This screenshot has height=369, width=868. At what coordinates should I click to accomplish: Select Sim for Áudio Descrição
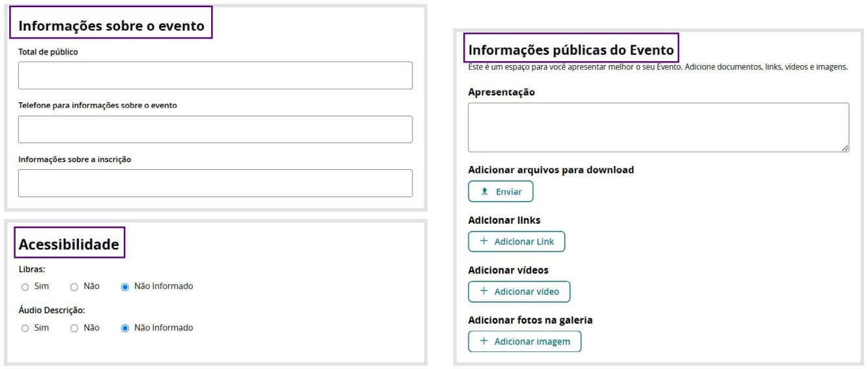(x=25, y=329)
